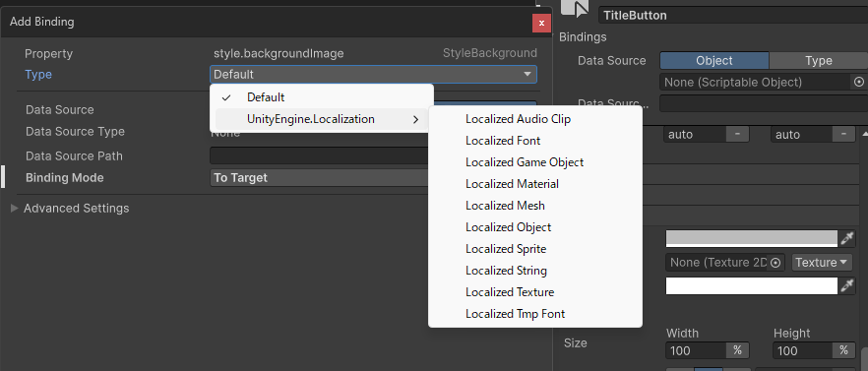This screenshot has width=868, height=371.
Task: Open the Binding Mode To Target dropdown
Action: click(320, 178)
